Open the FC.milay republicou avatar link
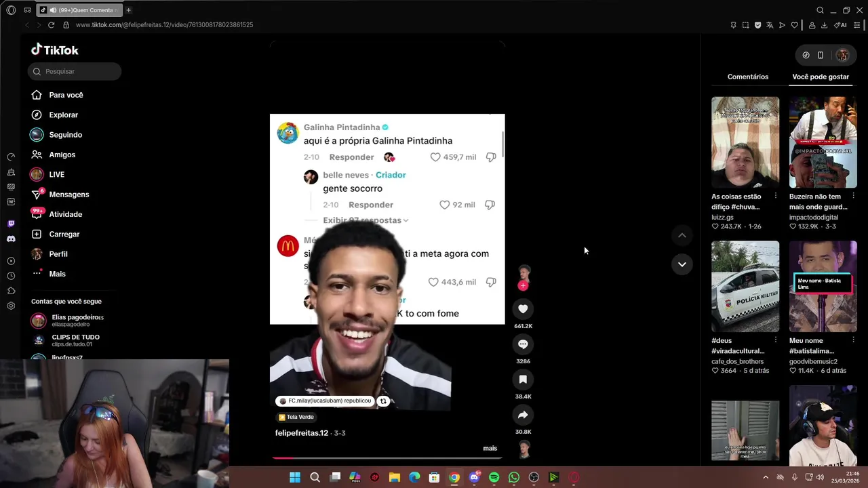The height and width of the screenshot is (488, 868). pyautogui.click(x=283, y=401)
